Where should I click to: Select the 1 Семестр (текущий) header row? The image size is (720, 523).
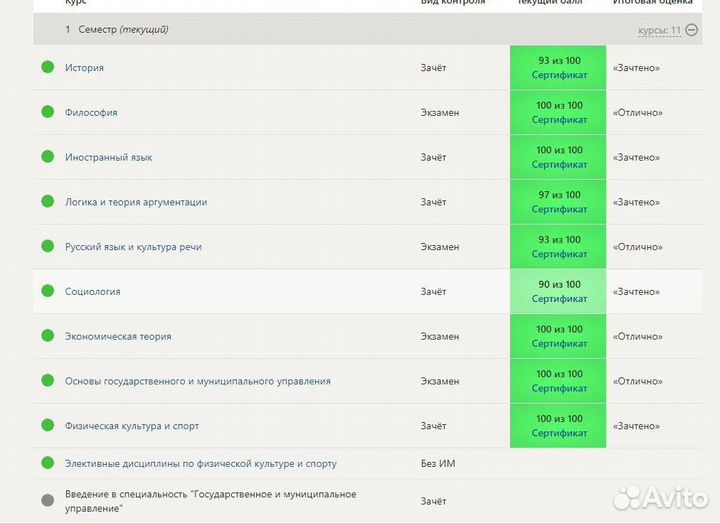point(300,30)
